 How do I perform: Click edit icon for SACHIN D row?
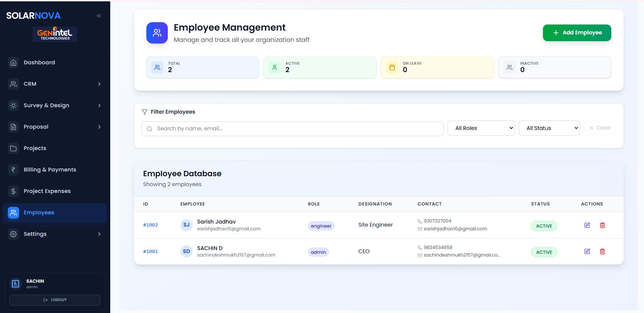pos(587,251)
